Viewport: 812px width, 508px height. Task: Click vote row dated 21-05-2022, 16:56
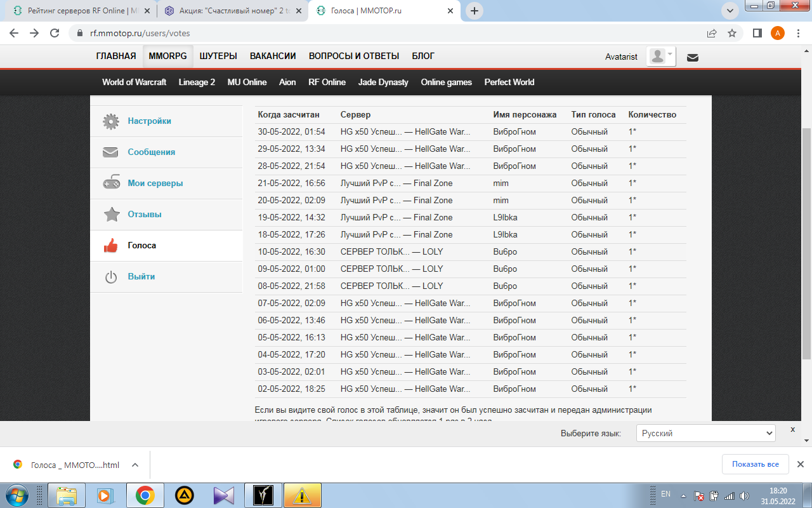tap(471, 184)
